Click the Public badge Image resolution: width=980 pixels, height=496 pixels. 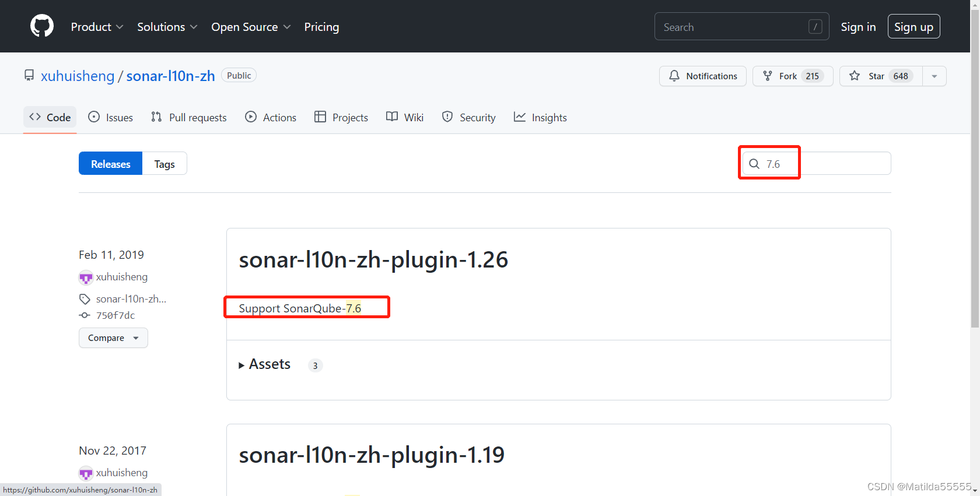click(239, 76)
